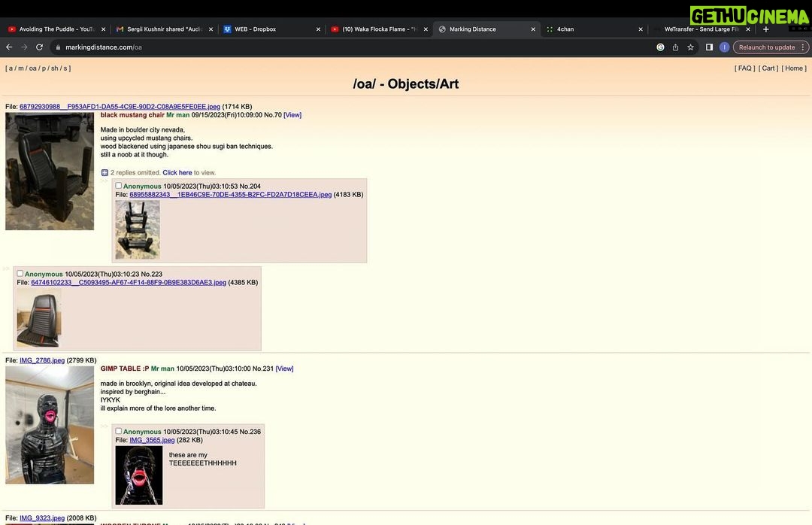Click 'Click here' to view omitted replies
Screen dimensions: 812x525
pos(177,172)
